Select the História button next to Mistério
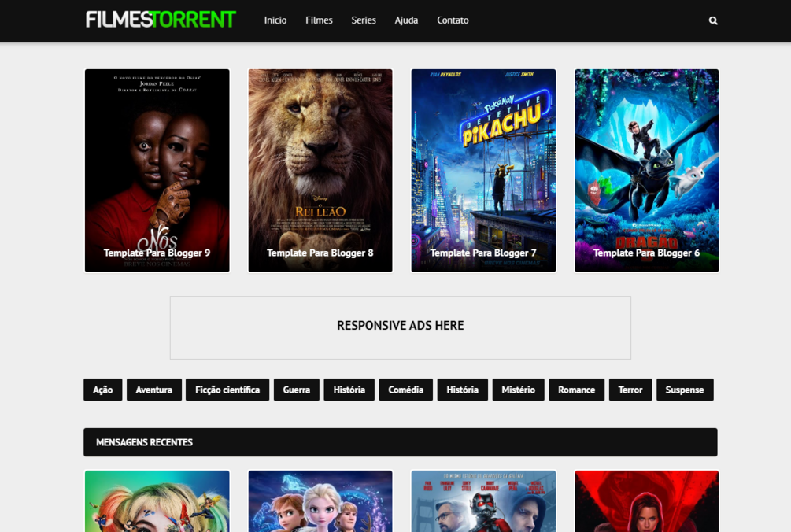The width and height of the screenshot is (791, 532). (x=463, y=390)
